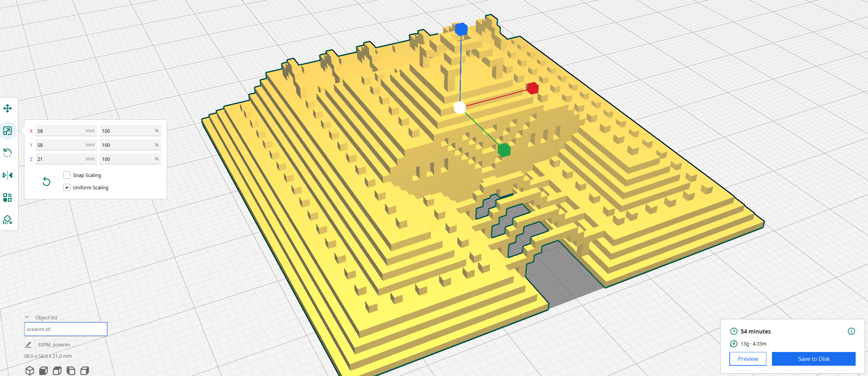Image resolution: width=868 pixels, height=376 pixels.
Task: Click the print time clock icon
Action: [x=734, y=331]
